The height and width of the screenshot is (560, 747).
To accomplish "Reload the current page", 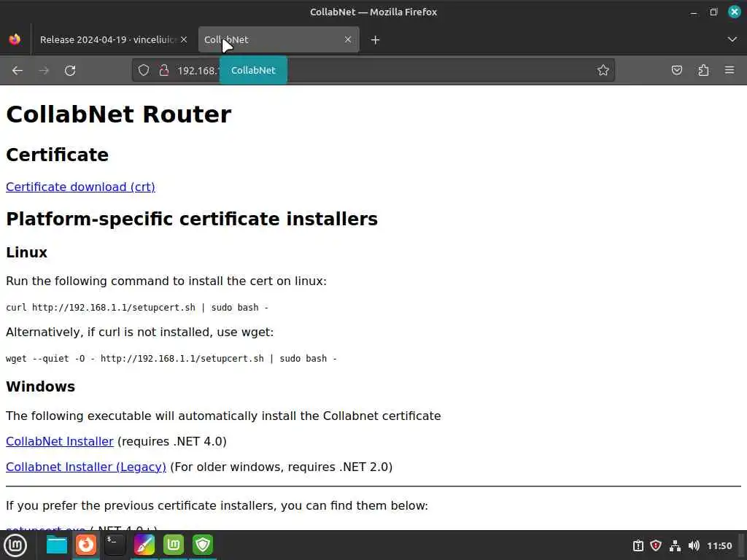I will [x=70, y=71].
